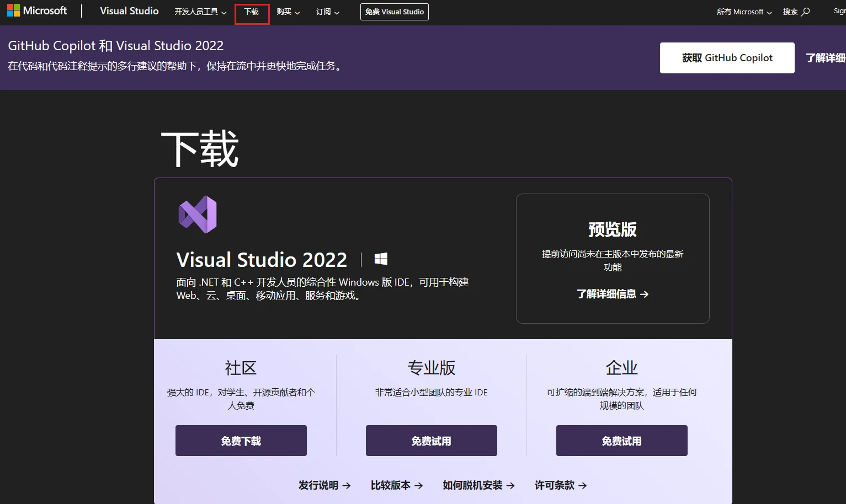Click the 社区 edition heading
This screenshot has height=504, width=846.
241,368
